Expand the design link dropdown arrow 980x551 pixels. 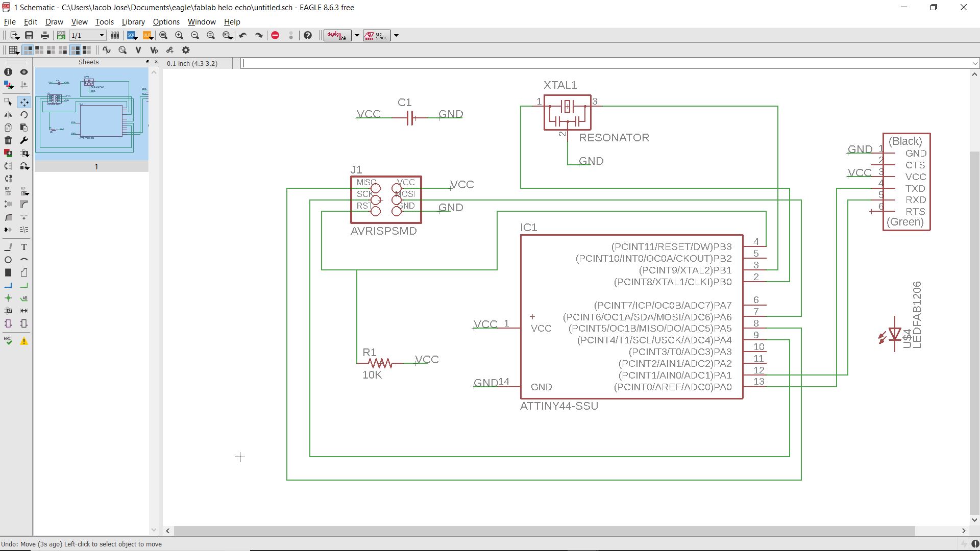coord(357,35)
